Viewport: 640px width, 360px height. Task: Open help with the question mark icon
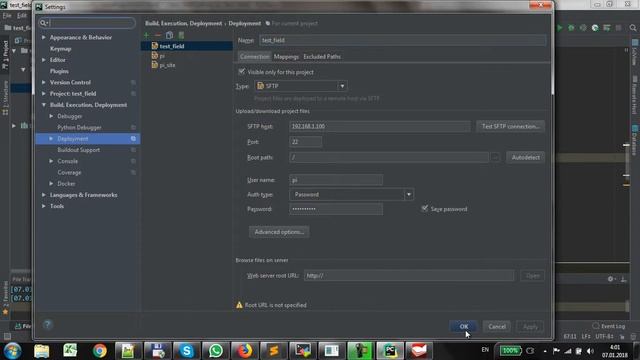(47, 324)
